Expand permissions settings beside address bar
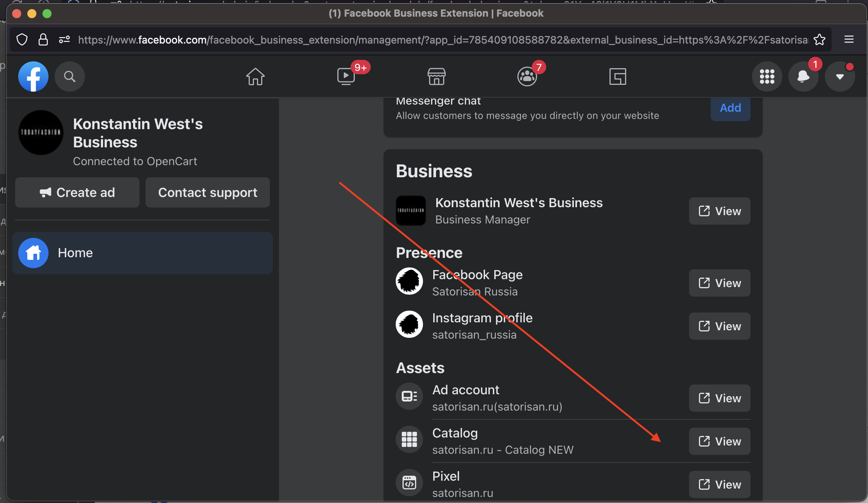This screenshot has height=503, width=868. pyautogui.click(x=64, y=39)
